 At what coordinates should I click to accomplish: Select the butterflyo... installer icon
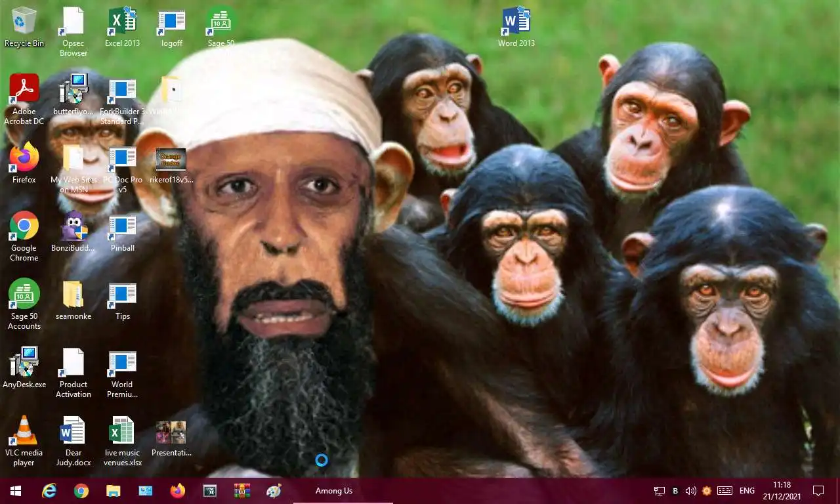click(73, 95)
